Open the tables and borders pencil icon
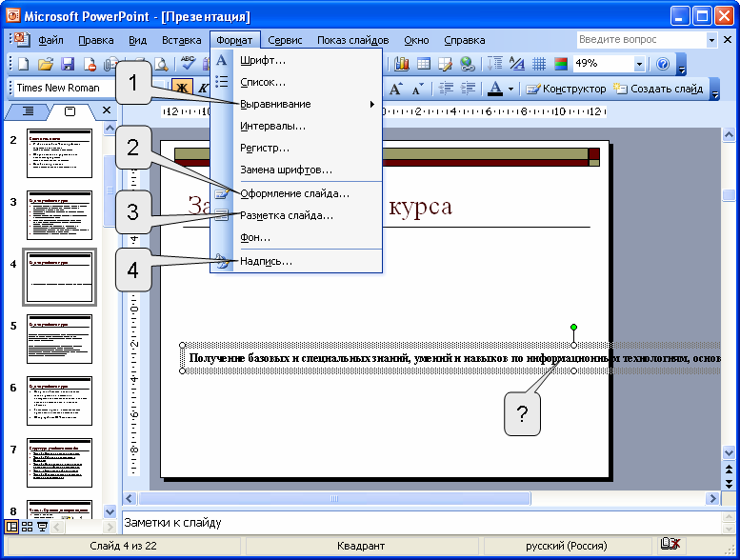Screen dimensions: 740x560 coord(445,64)
